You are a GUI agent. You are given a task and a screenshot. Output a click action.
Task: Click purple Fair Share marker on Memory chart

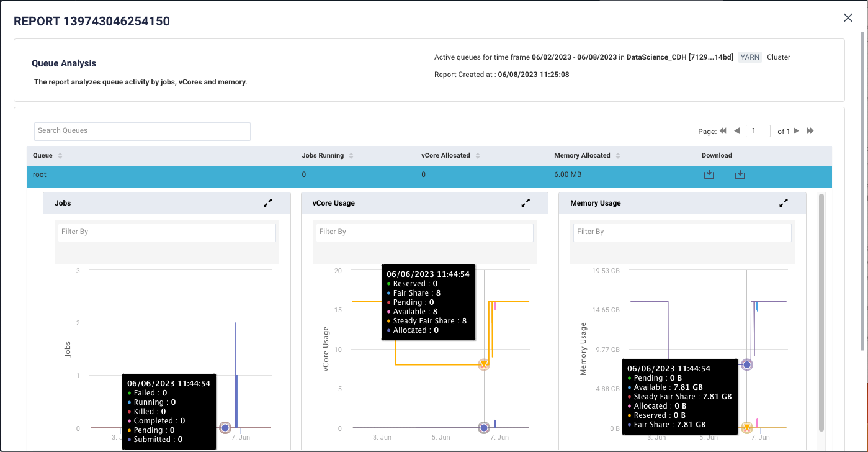[x=747, y=365]
